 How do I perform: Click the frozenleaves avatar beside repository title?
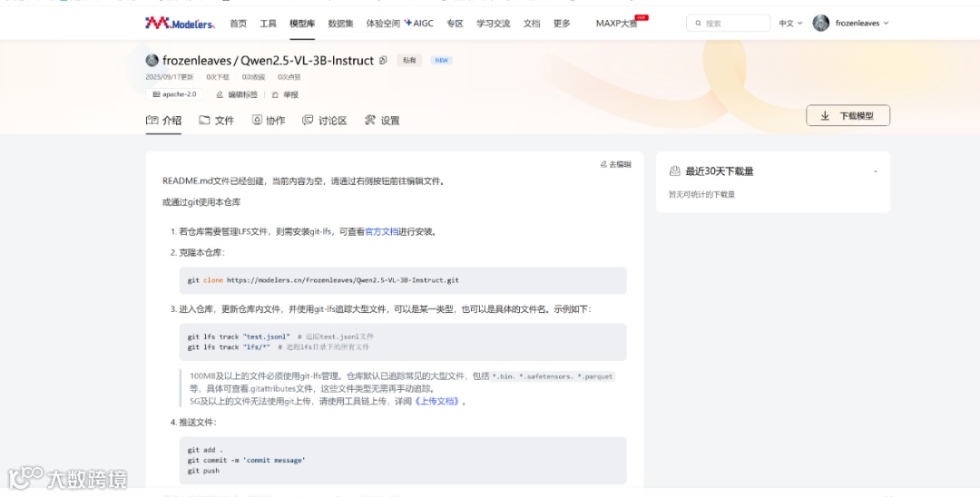[152, 61]
